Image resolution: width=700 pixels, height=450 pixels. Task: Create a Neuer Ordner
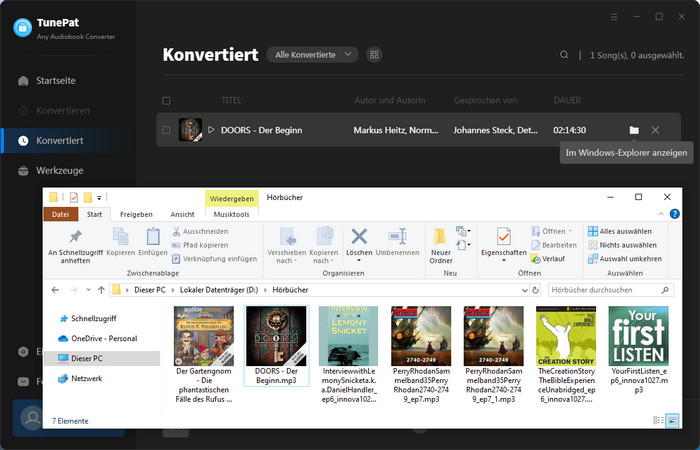coord(441,246)
